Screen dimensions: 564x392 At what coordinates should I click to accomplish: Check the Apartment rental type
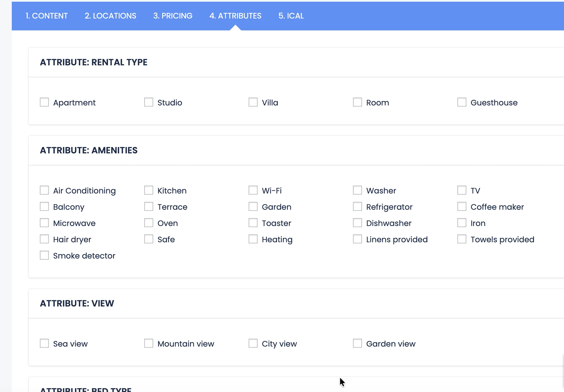pyautogui.click(x=44, y=102)
